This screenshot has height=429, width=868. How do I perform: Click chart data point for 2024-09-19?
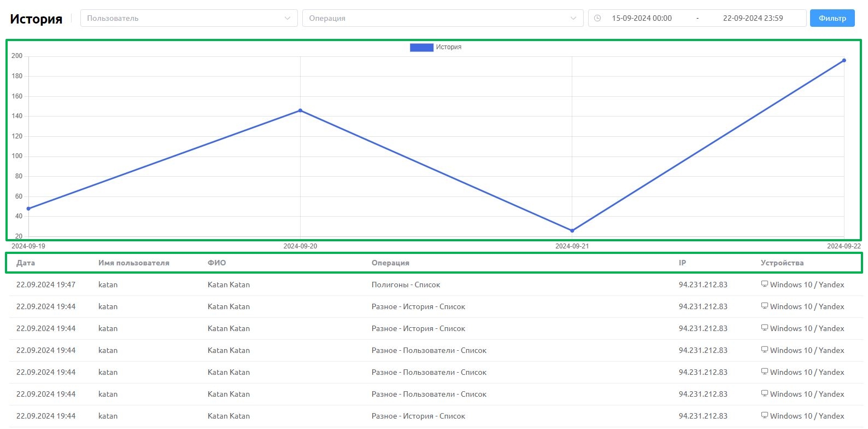(x=28, y=208)
